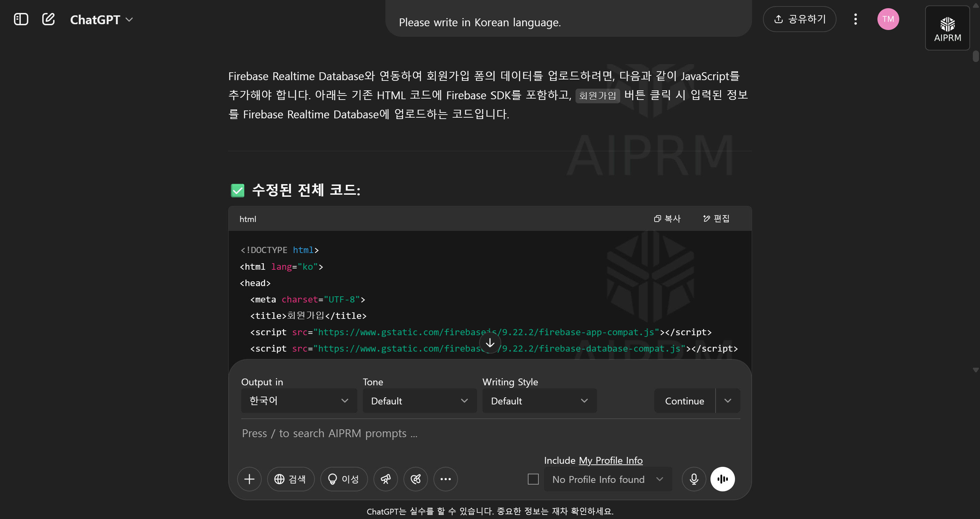The image size is (980, 519).
Task: Open the chevron next to Continue
Action: [x=728, y=401]
